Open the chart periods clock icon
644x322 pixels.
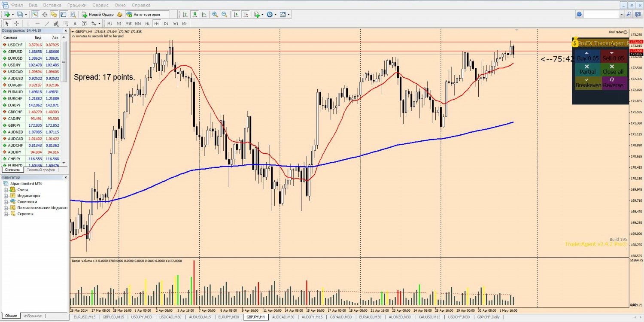[270, 14]
